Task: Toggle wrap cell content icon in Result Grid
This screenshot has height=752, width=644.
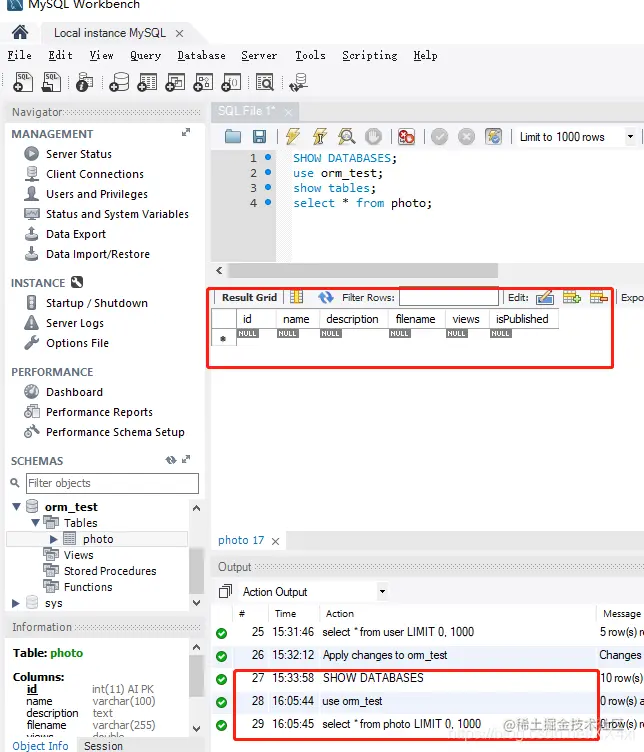Action: [296, 297]
